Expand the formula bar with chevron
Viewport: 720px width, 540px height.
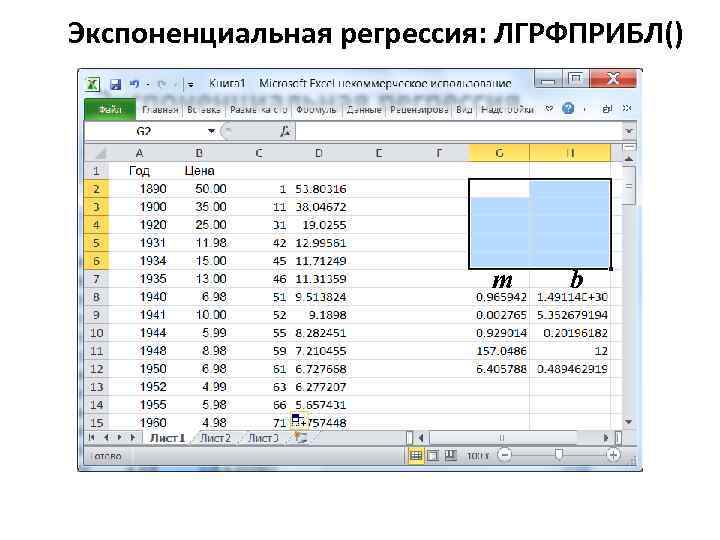629,131
